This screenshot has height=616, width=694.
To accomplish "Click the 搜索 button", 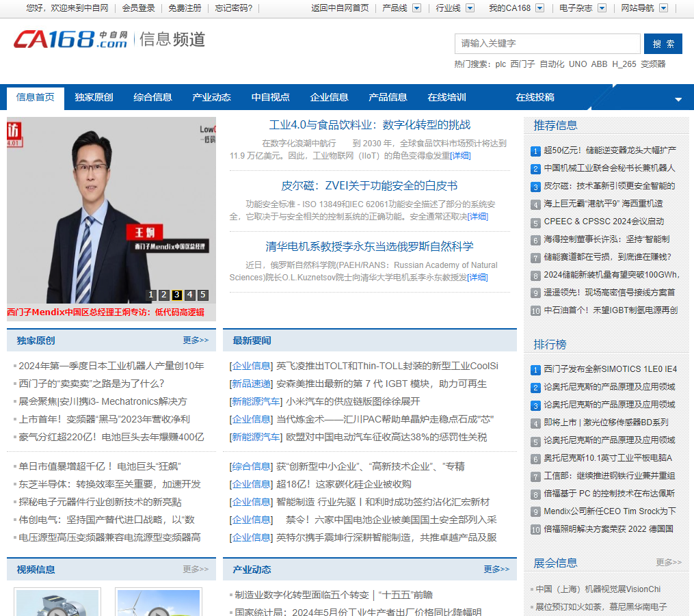I will point(663,44).
